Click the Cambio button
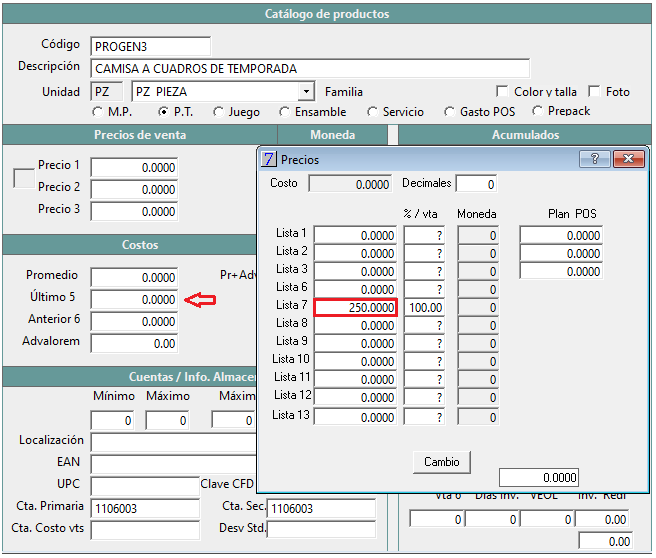The width and height of the screenshot is (656, 558). 442,462
